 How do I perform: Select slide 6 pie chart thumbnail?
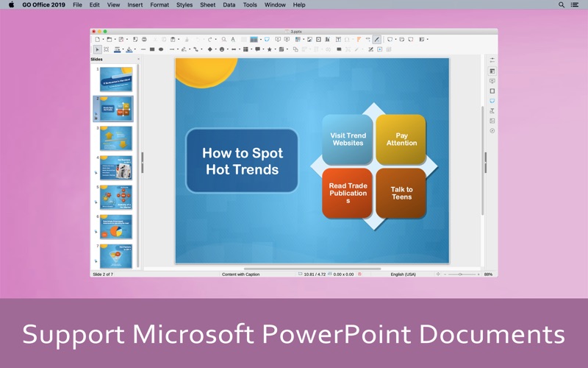coord(116,227)
